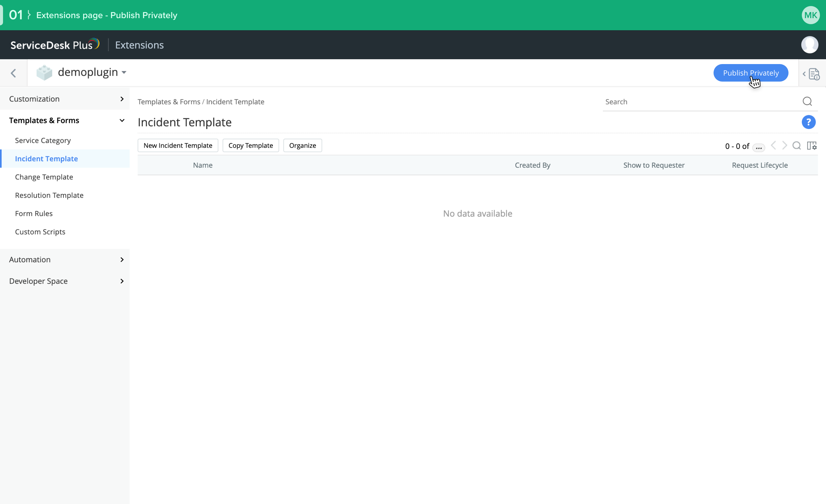
Task: Open the demoplugin dropdown arrow
Action: (x=124, y=73)
